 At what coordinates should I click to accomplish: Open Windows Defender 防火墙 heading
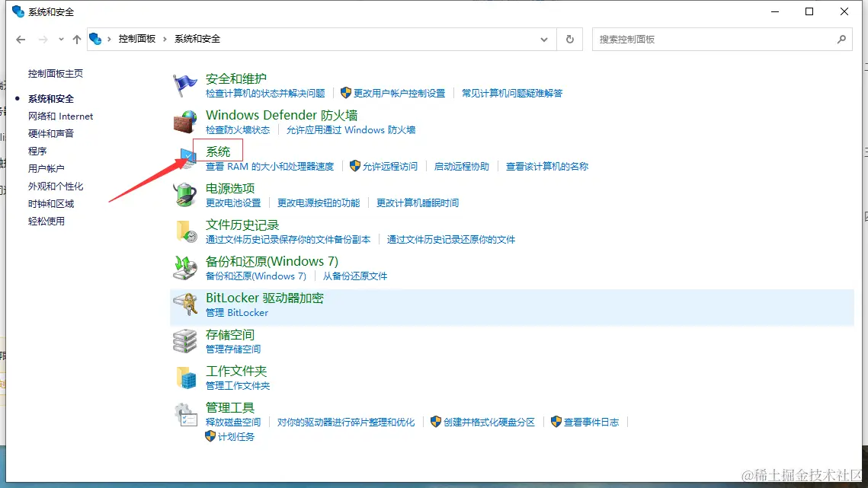click(281, 115)
